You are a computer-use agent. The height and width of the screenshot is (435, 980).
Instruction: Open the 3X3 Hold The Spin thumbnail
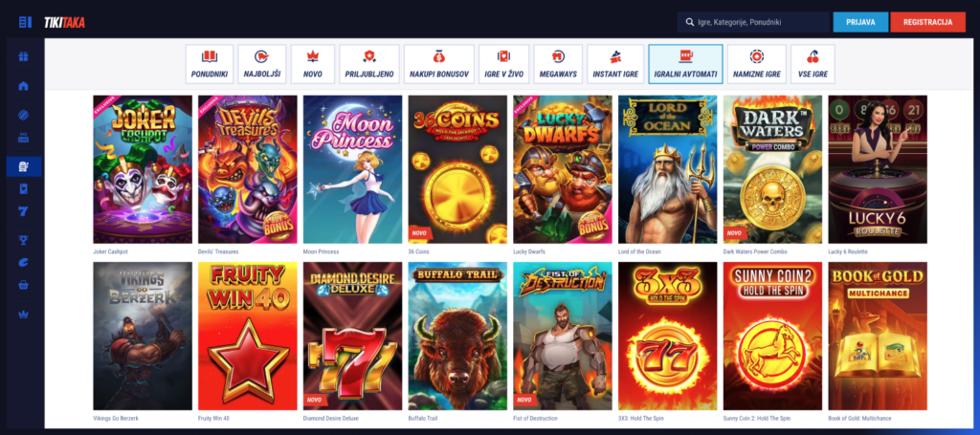pos(667,336)
